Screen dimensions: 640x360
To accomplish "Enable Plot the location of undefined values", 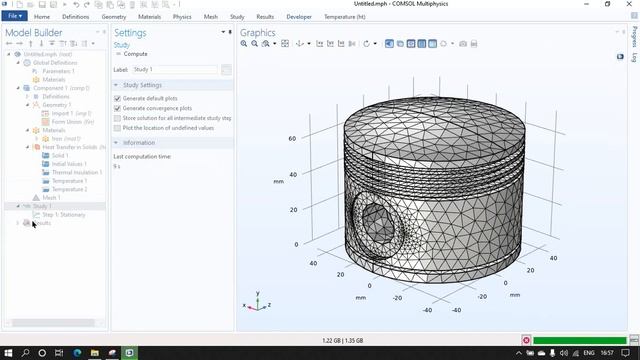I will point(118,128).
